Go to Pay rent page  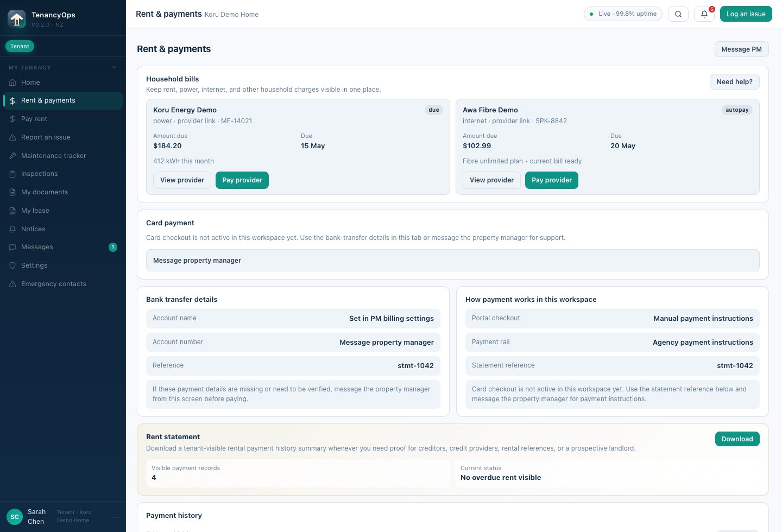(63, 119)
